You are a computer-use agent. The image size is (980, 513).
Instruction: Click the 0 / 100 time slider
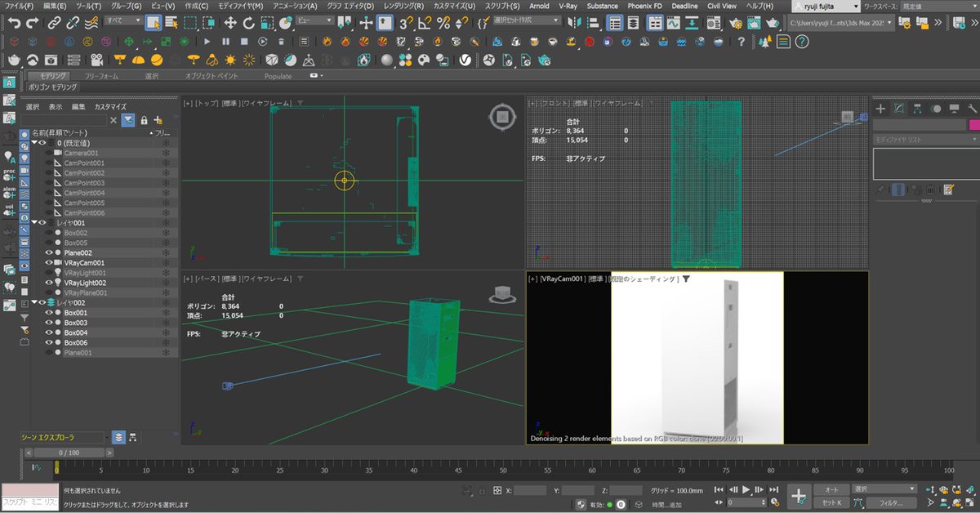[x=69, y=452]
